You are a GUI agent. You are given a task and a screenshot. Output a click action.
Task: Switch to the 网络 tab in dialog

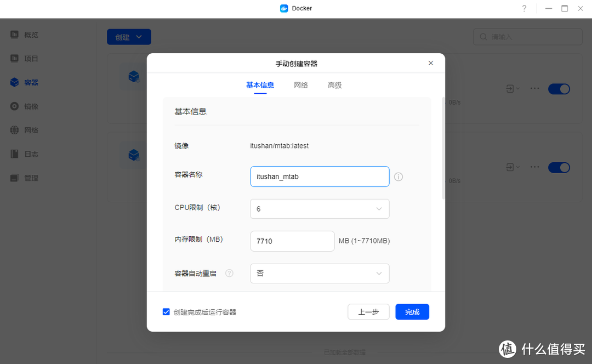(301, 85)
